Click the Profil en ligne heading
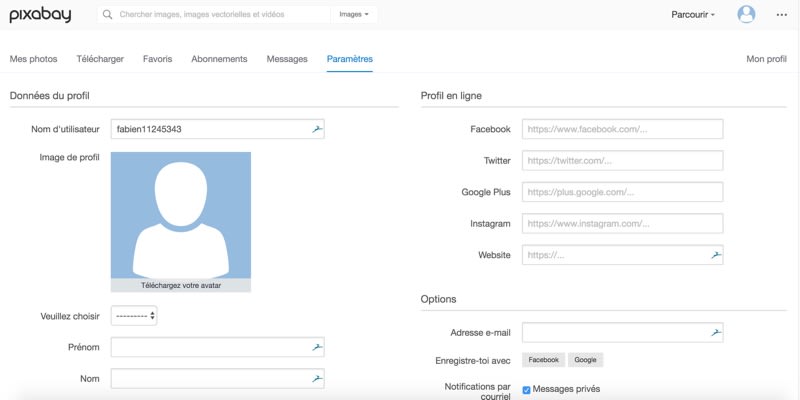 point(451,95)
